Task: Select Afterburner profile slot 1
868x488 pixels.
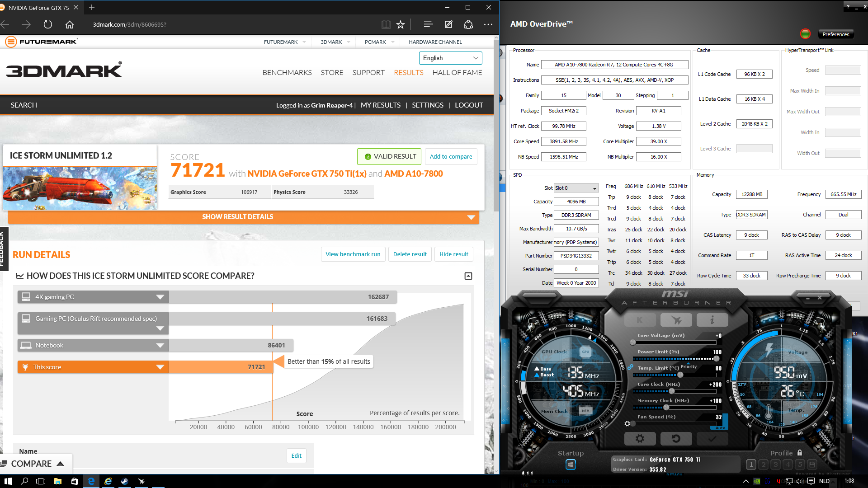Action: [x=751, y=464]
